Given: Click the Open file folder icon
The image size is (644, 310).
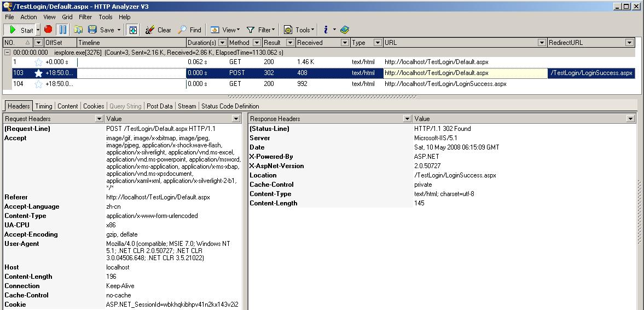Looking at the screenshot, I should pos(78,30).
